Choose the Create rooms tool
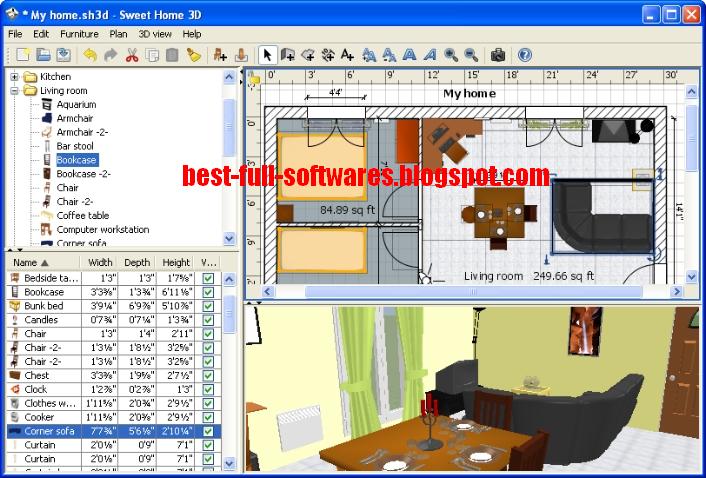This screenshot has height=478, width=706. point(308,55)
